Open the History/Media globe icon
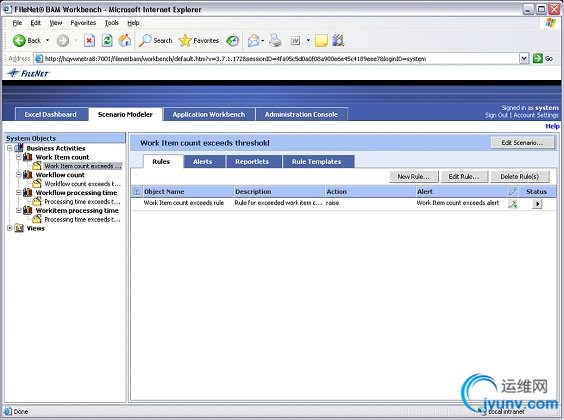Viewport: 564px width, 420px height. (x=232, y=41)
